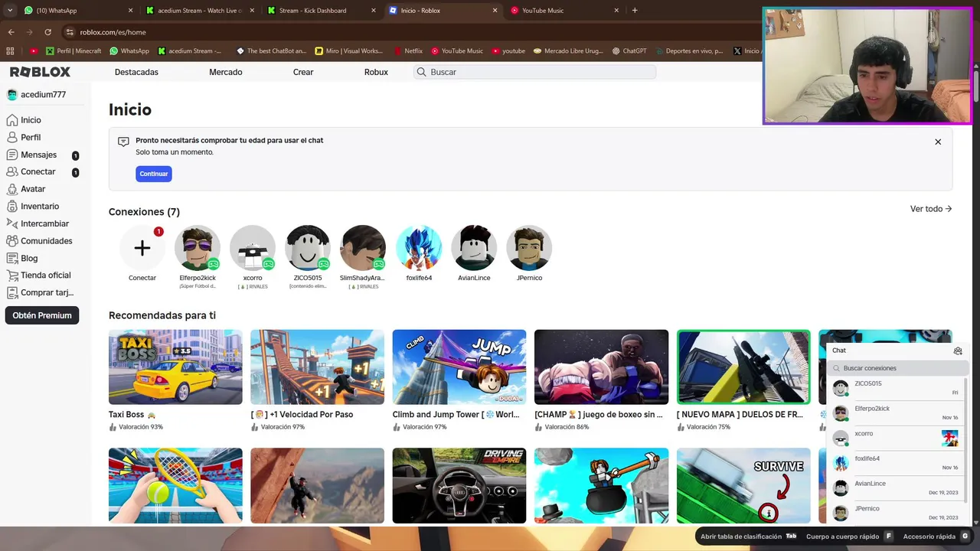Open JPernico connection avatar

529,248
